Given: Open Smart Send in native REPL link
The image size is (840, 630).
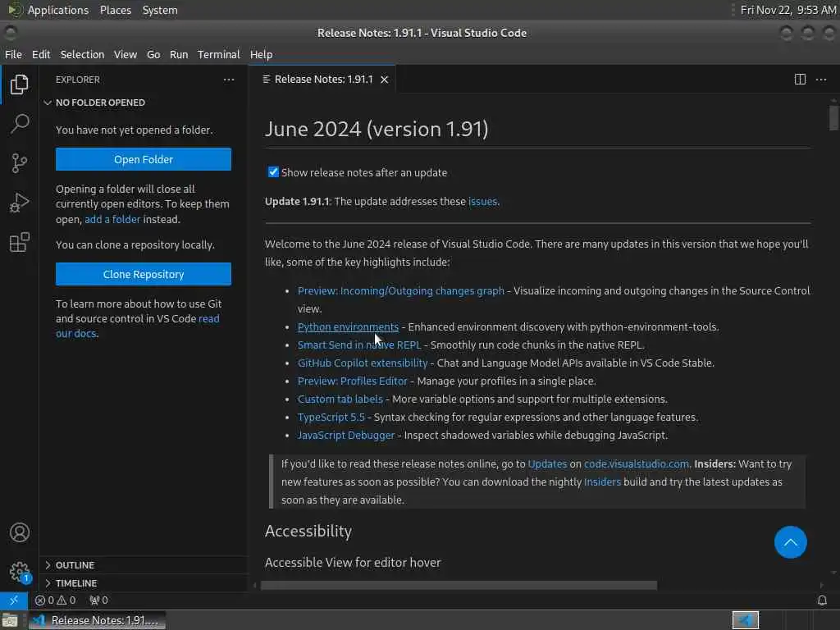Looking at the screenshot, I should pos(359,345).
